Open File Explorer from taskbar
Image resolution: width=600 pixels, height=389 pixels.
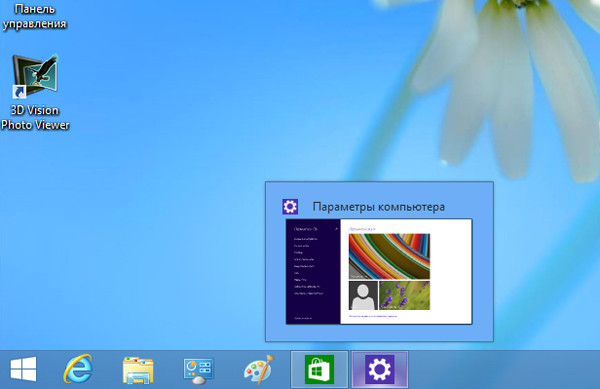pos(138,370)
